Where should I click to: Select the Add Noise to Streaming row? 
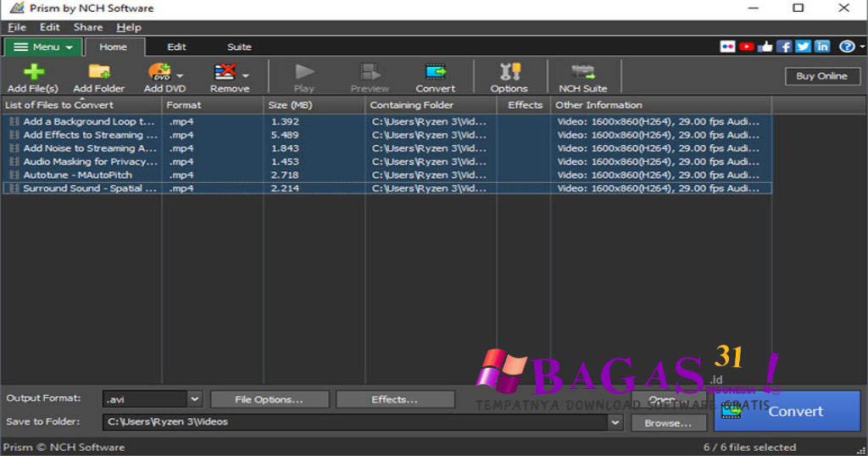(387, 148)
